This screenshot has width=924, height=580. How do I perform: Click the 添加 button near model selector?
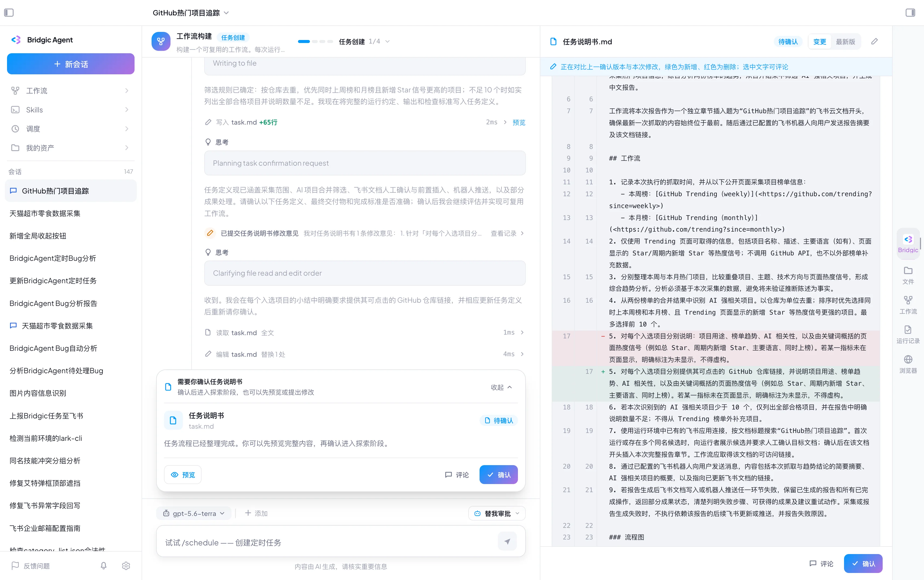(256, 513)
